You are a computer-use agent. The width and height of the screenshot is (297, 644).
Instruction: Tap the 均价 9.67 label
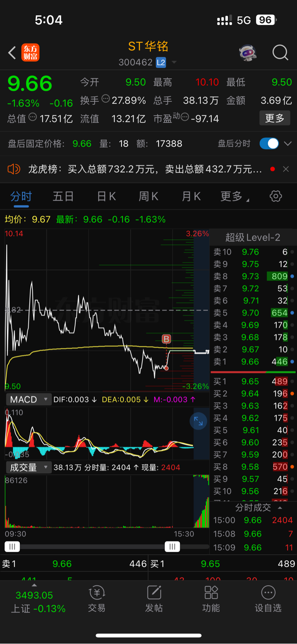27,220
